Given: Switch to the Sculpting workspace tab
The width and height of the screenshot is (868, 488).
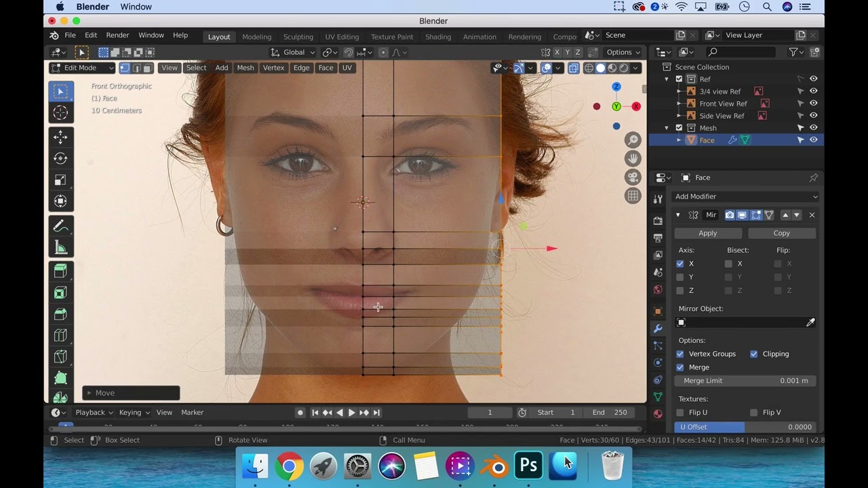Looking at the screenshot, I should point(298,37).
